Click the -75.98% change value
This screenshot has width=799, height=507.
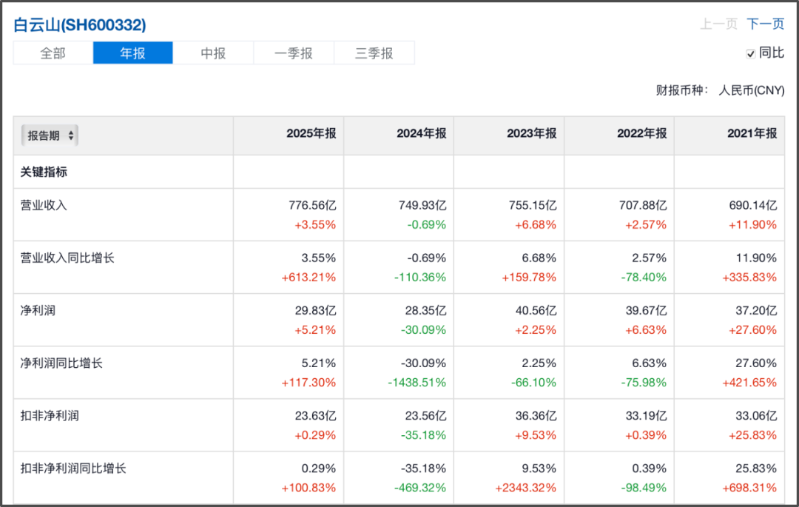tap(644, 383)
